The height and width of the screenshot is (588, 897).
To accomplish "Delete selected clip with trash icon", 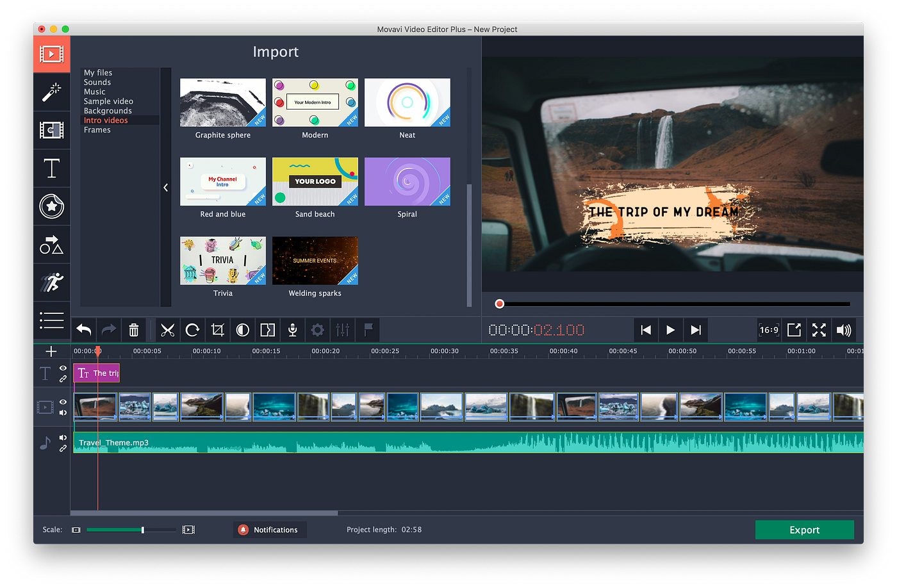I will (x=134, y=330).
